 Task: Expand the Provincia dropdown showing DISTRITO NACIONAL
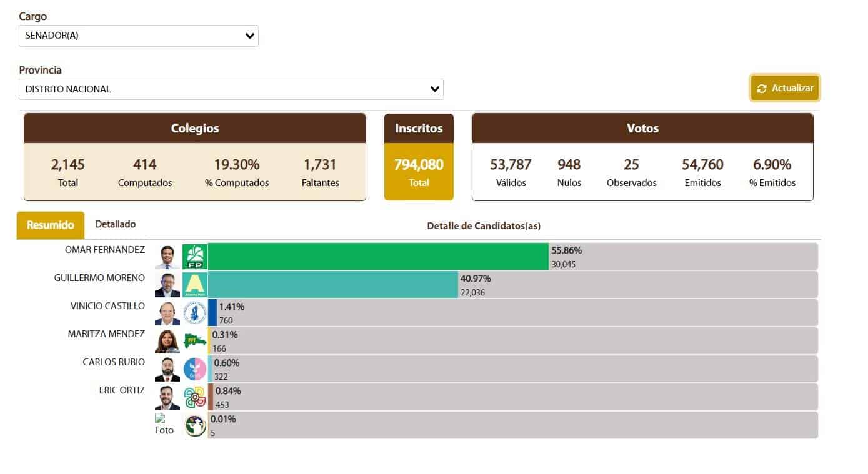coord(231,89)
